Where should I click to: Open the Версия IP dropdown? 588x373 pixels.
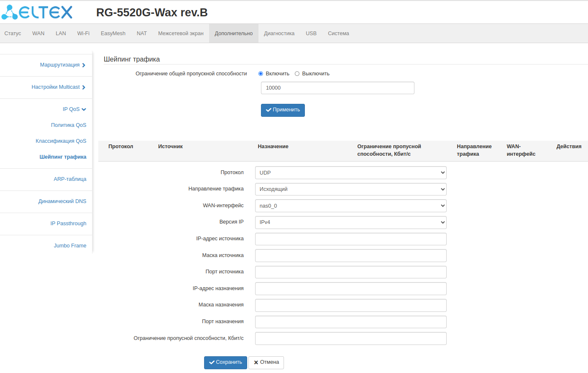(x=350, y=222)
